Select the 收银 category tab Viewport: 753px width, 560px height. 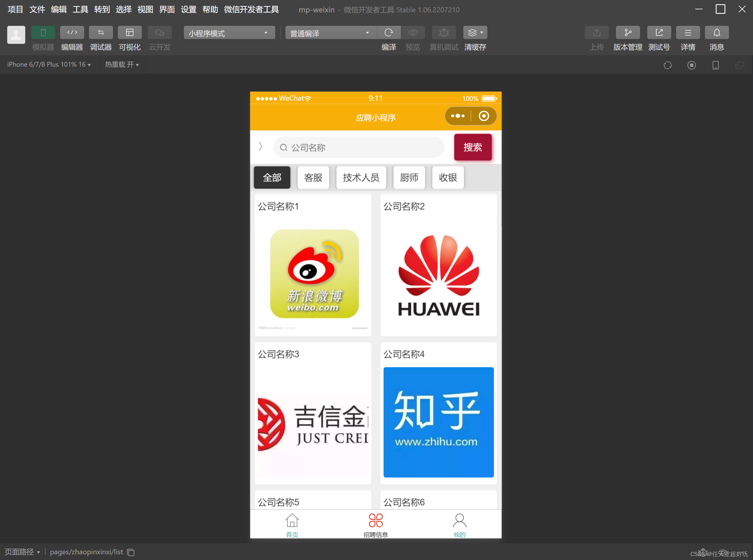pyautogui.click(x=448, y=177)
